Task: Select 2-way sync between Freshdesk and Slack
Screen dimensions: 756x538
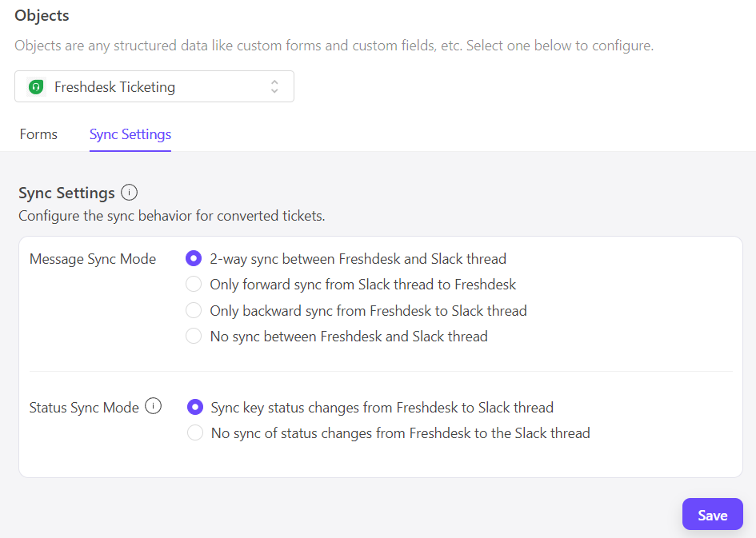Action: [x=194, y=259]
